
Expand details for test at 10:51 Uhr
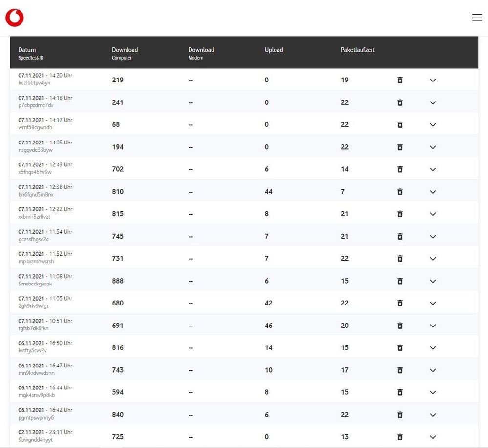click(433, 326)
